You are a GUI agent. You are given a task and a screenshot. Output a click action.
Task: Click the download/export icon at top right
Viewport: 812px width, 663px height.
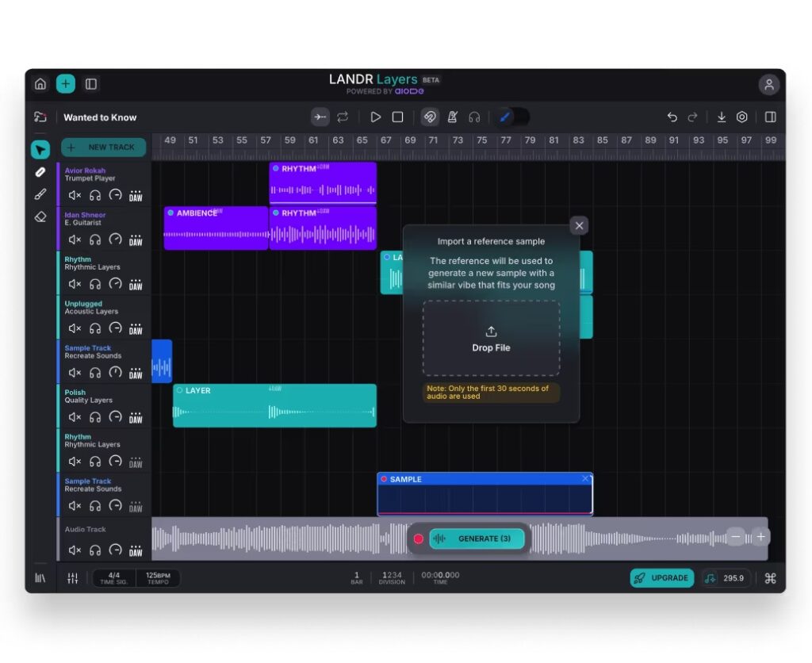click(x=721, y=117)
